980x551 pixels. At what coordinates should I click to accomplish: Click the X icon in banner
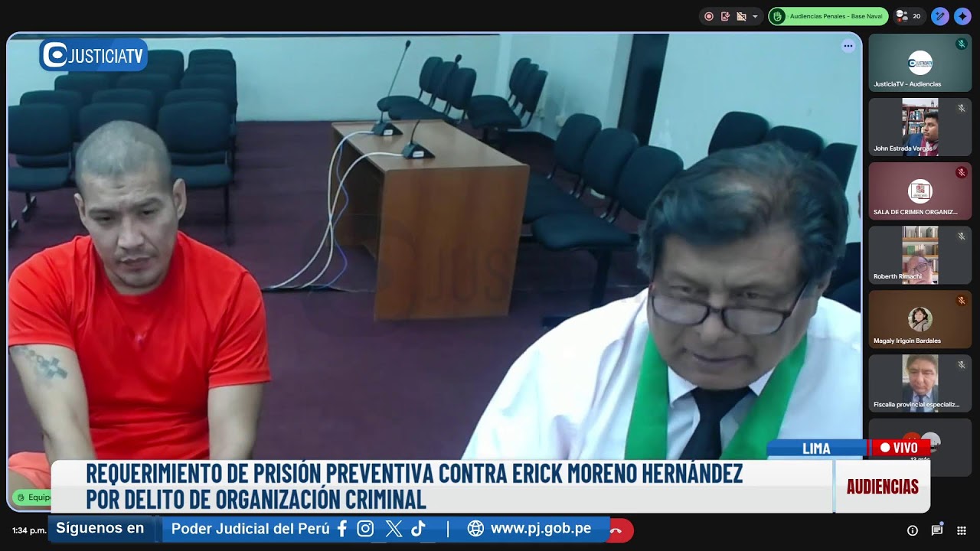[394, 529]
